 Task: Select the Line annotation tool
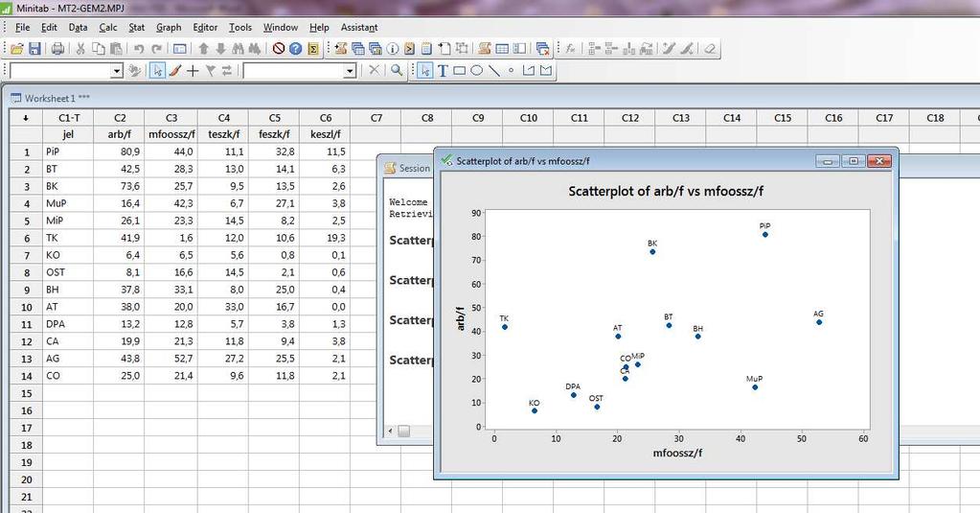click(493, 71)
